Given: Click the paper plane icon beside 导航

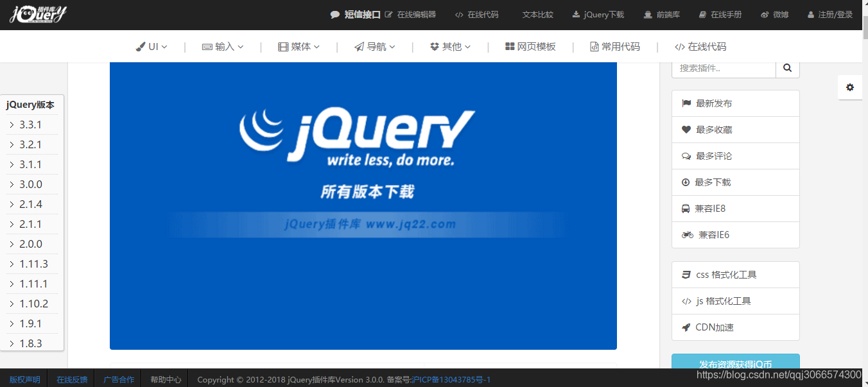Looking at the screenshot, I should pyautogui.click(x=359, y=47).
